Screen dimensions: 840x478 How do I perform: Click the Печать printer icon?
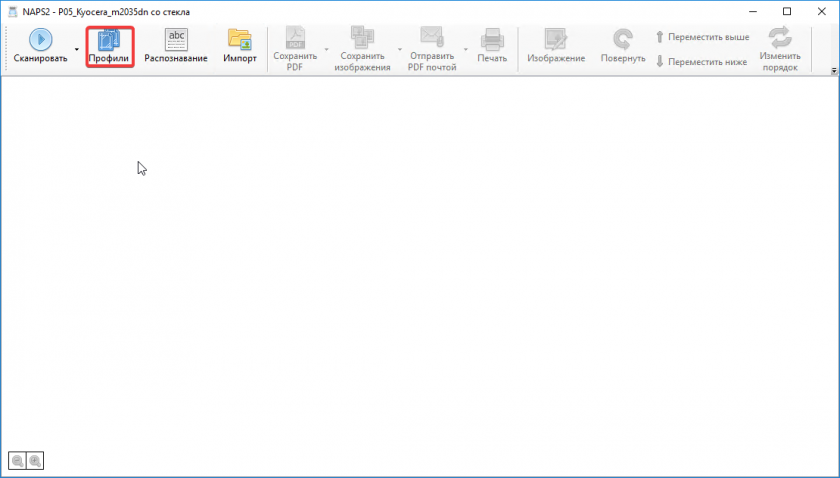(x=492, y=40)
